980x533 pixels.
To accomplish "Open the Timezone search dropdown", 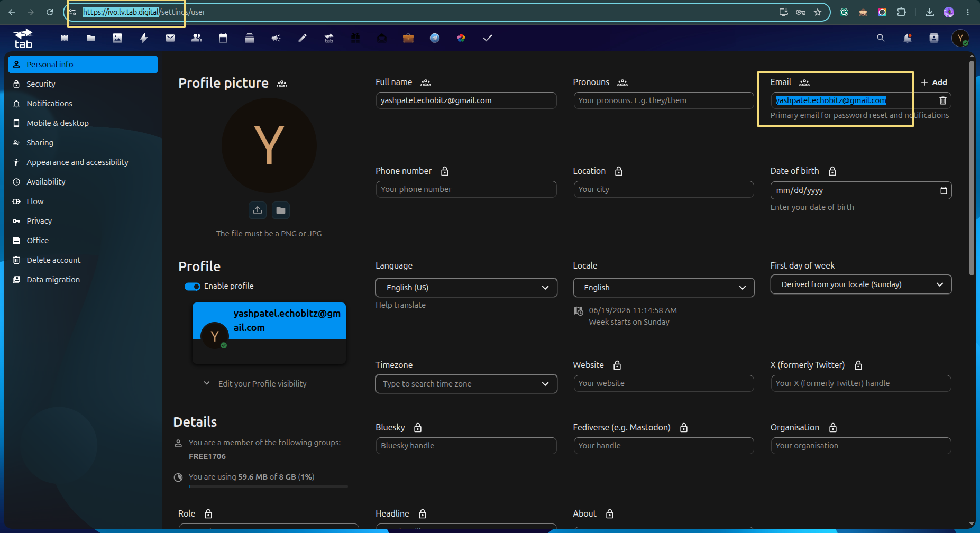I will [x=466, y=384].
